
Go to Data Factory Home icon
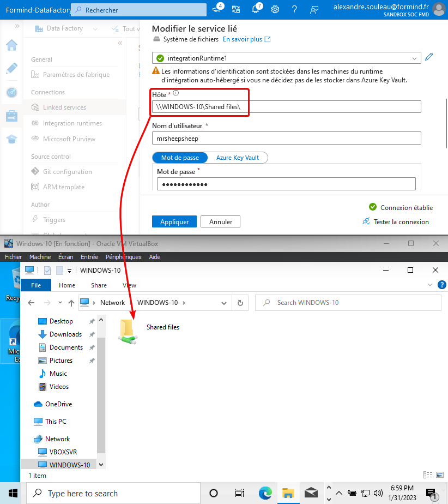point(11,45)
